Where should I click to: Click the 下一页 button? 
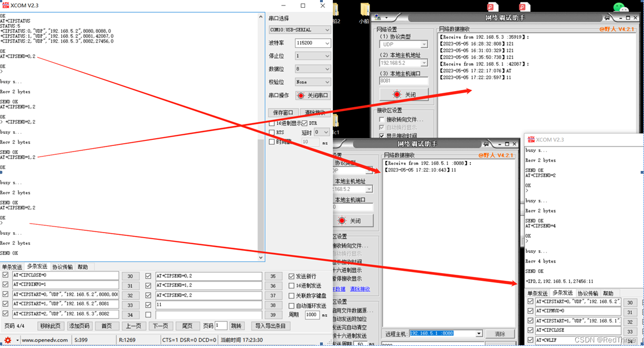tap(160, 326)
